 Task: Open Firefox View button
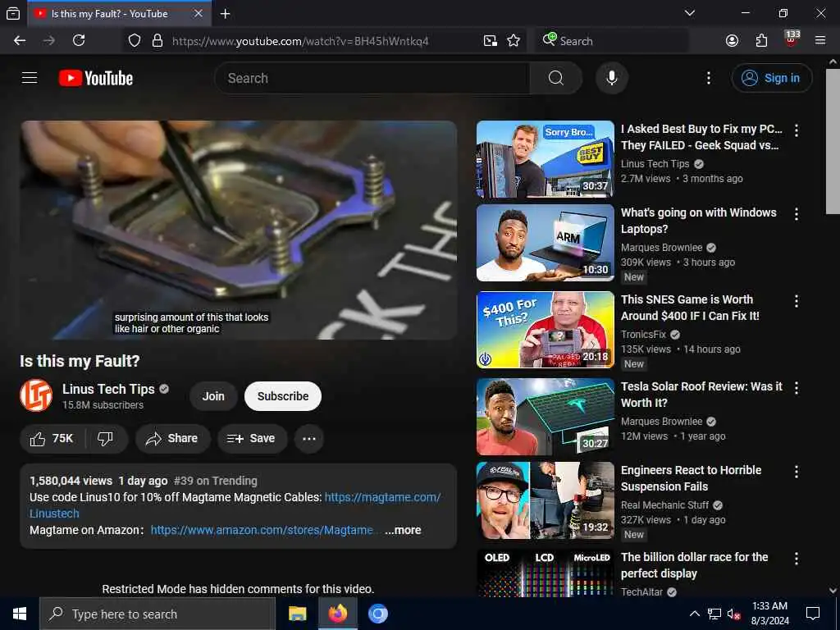point(13,13)
